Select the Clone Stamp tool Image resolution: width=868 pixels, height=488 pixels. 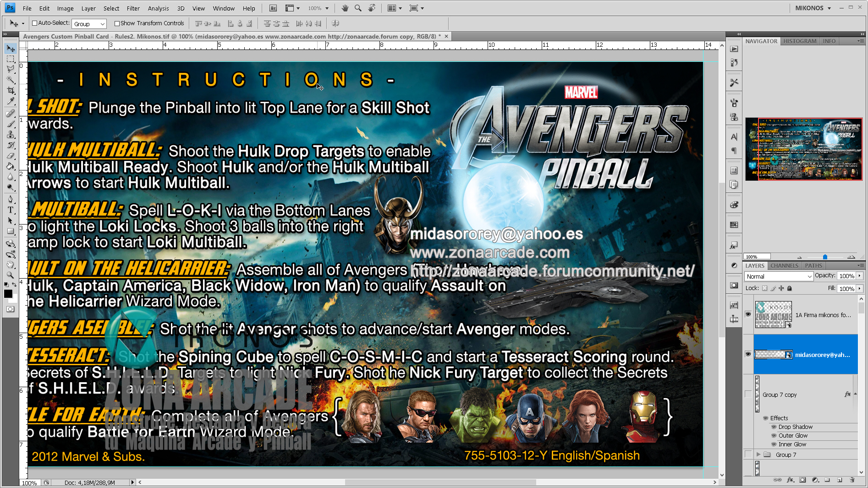11,134
